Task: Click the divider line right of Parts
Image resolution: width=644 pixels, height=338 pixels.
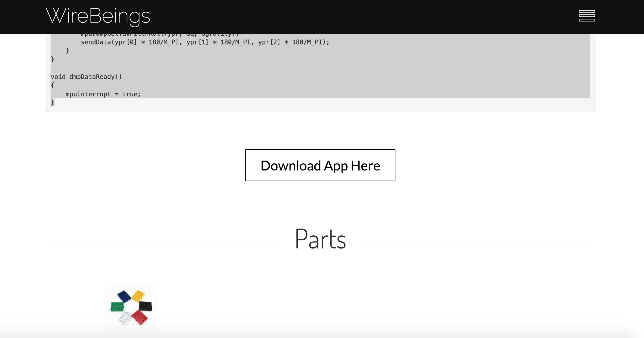Action: 475,242
